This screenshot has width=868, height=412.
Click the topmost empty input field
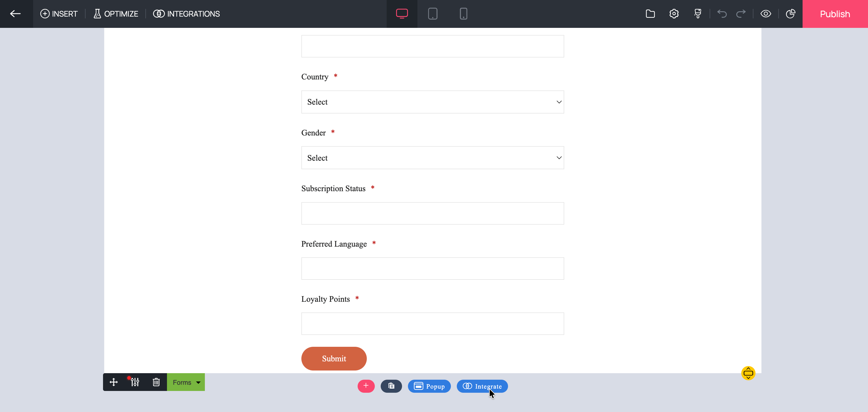click(x=432, y=46)
